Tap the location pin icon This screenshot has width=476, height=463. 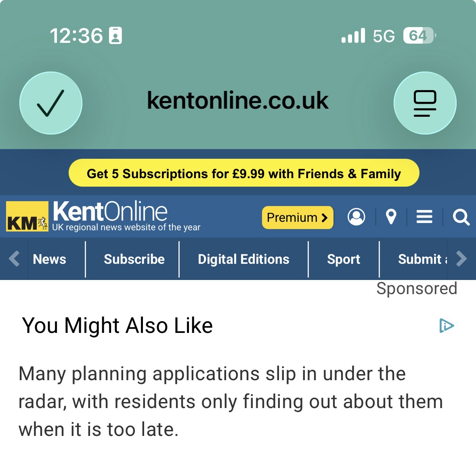click(390, 217)
